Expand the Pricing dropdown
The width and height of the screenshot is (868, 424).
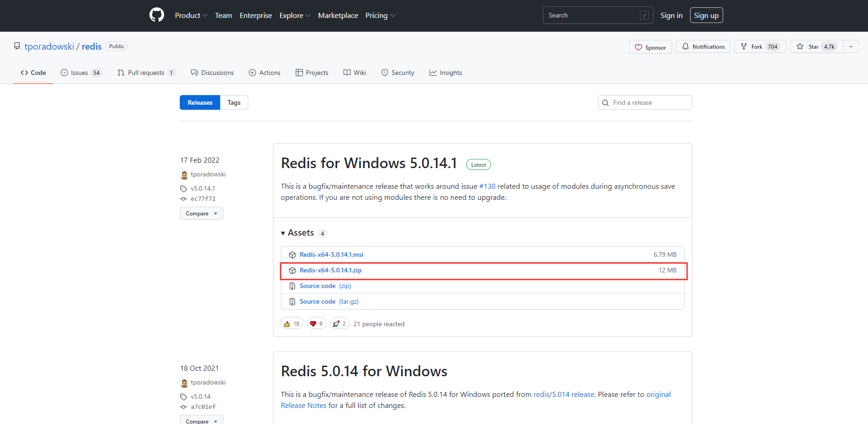pyautogui.click(x=380, y=16)
